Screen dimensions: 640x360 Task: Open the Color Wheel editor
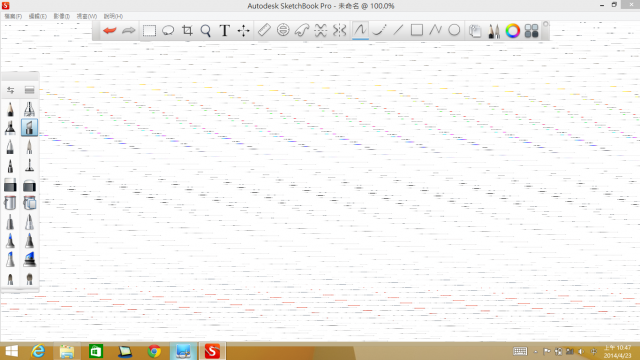tap(513, 31)
